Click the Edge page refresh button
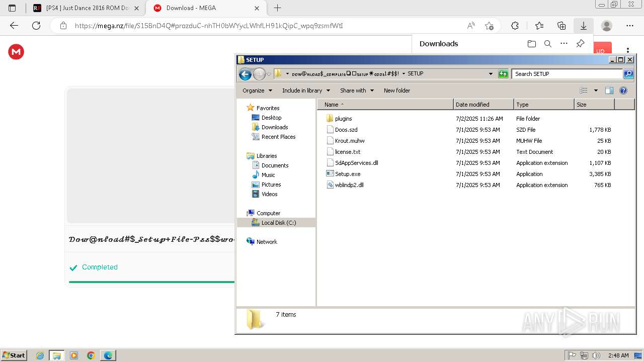The height and width of the screenshot is (362, 644). 36,26
